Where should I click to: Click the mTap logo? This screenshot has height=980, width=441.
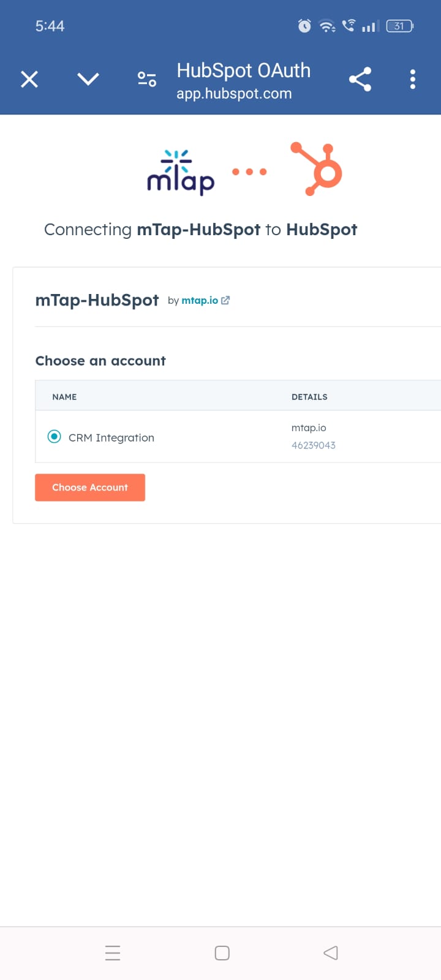coord(181,173)
